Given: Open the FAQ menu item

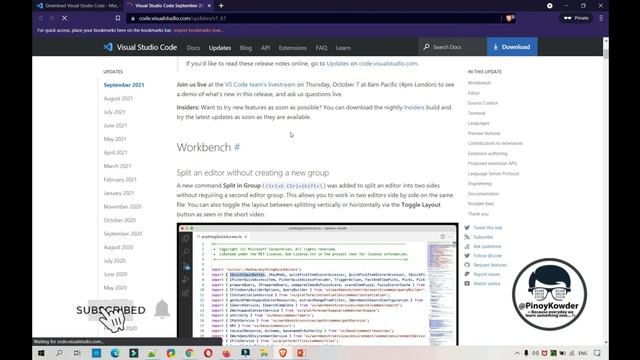Looking at the screenshot, I should click(x=321, y=48).
